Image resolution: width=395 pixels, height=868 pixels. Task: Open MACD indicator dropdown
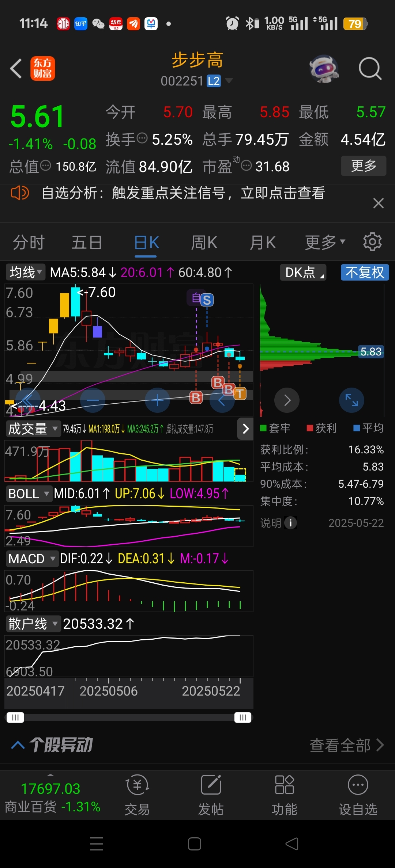32,559
